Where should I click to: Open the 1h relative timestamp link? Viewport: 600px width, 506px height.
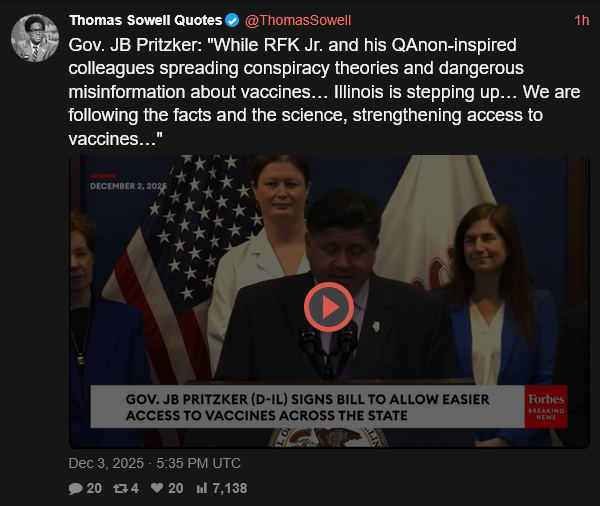582,20
